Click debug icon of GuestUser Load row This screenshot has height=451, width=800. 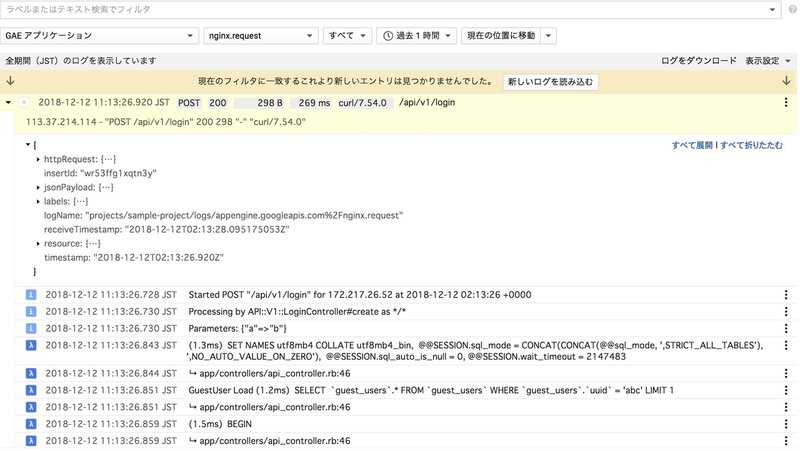(x=31, y=390)
